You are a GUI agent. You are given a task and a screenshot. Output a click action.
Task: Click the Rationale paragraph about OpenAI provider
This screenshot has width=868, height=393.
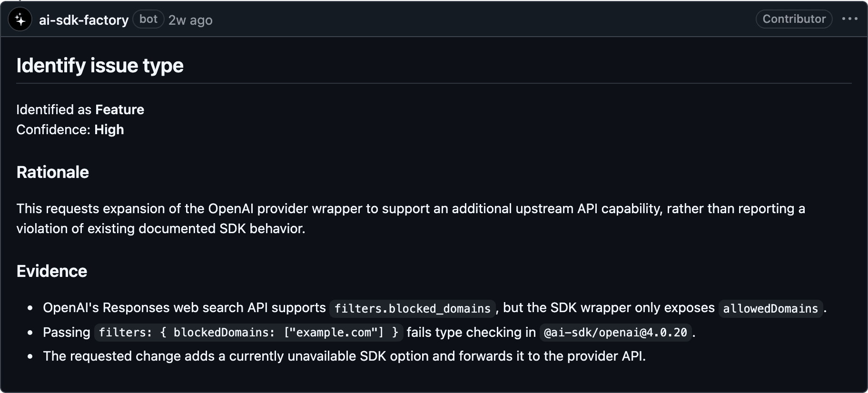pyautogui.click(x=411, y=218)
